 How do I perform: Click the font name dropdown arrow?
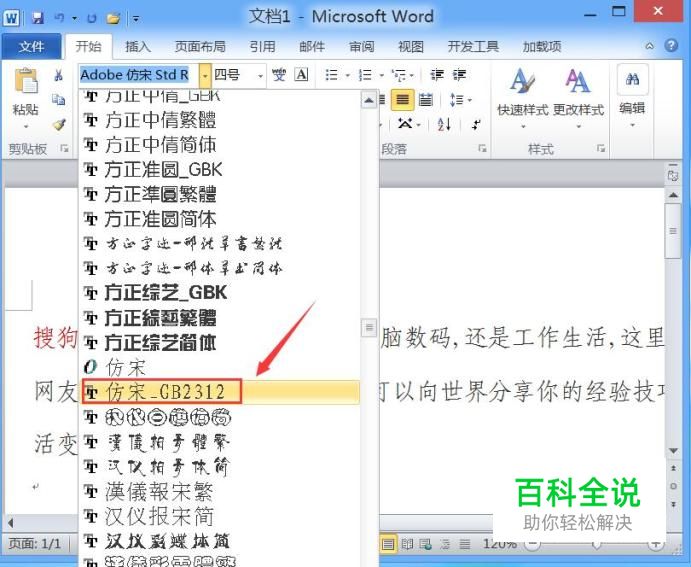coord(205,75)
